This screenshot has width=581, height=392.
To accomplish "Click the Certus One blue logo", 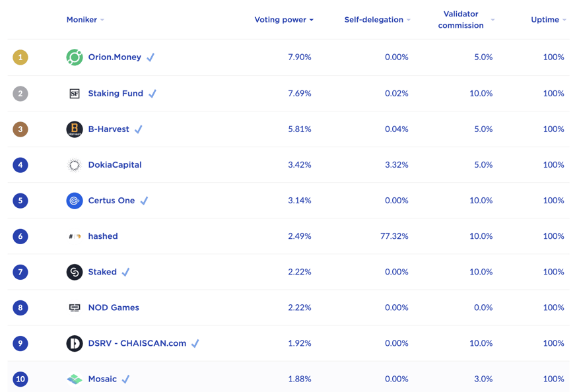I will pyautogui.click(x=75, y=201).
